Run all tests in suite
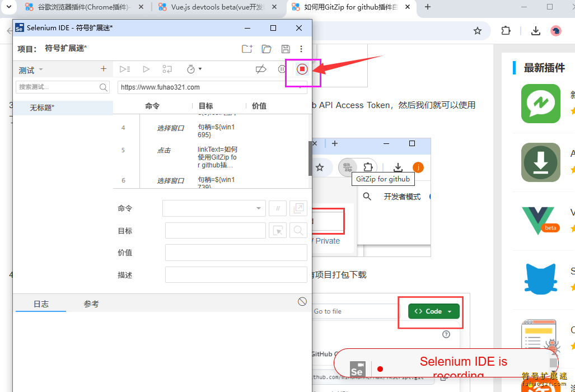Image resolution: width=575 pixels, height=392 pixels. 125,69
